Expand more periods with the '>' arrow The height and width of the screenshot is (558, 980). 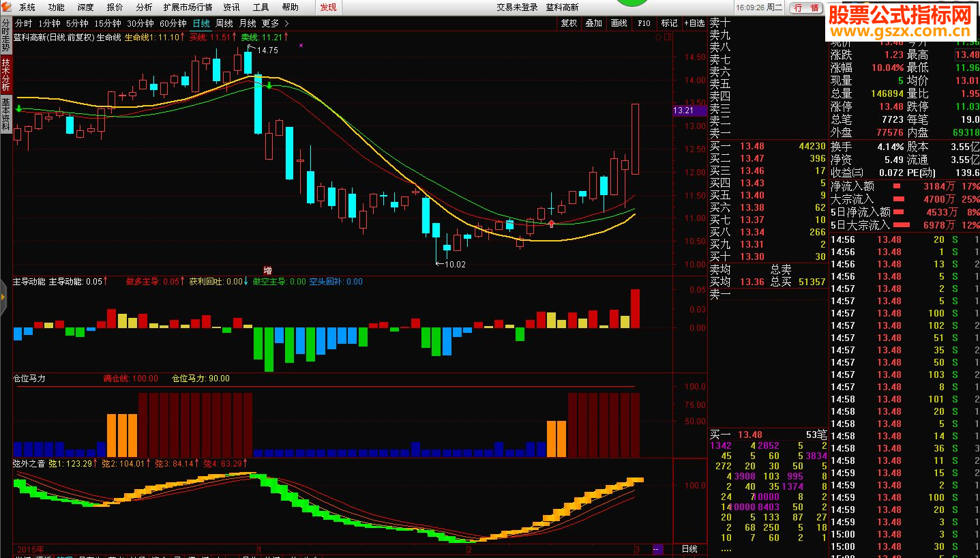286,23
